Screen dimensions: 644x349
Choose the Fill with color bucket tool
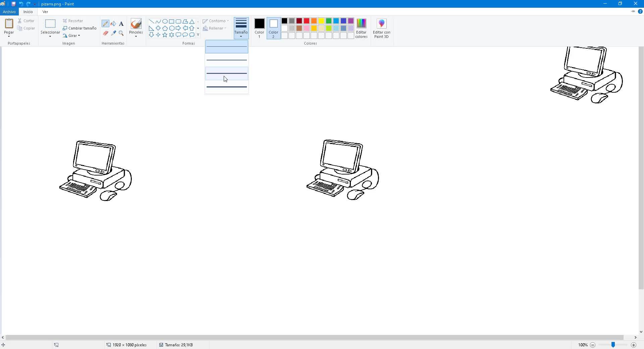[113, 24]
